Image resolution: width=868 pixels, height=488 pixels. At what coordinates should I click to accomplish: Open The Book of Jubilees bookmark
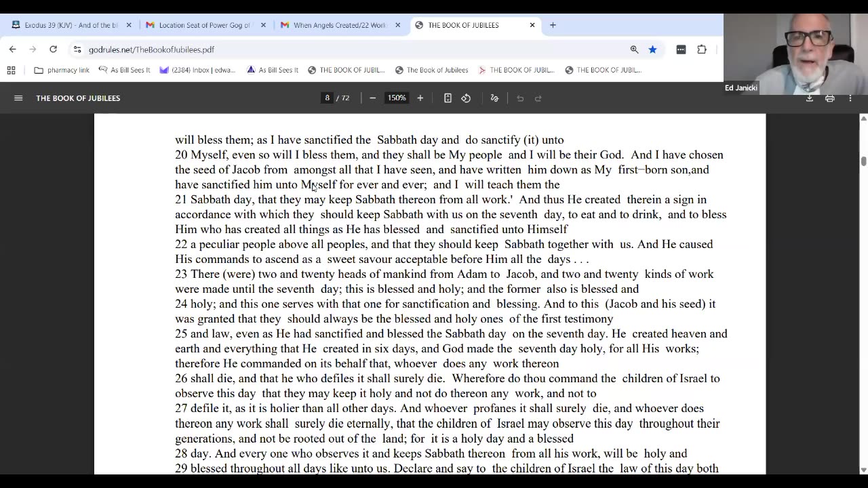coord(431,70)
